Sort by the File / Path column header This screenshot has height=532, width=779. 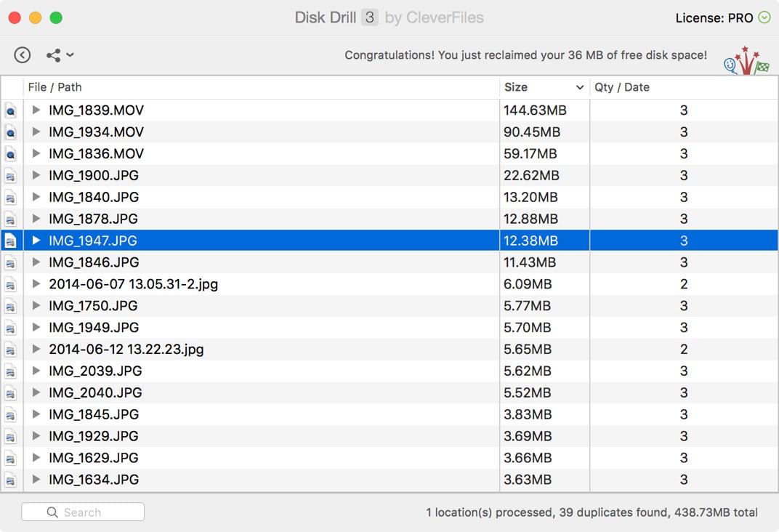pos(262,87)
